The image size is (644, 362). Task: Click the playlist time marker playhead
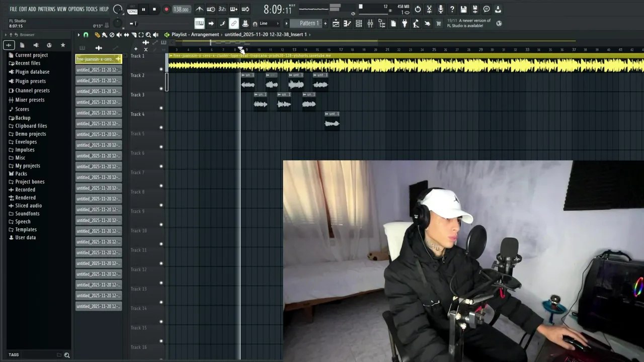tap(241, 49)
